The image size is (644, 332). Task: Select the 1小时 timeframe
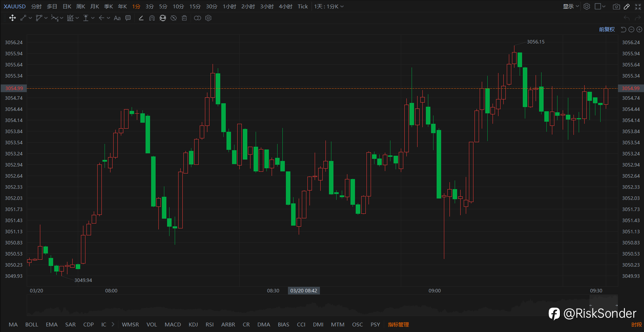pos(229,7)
